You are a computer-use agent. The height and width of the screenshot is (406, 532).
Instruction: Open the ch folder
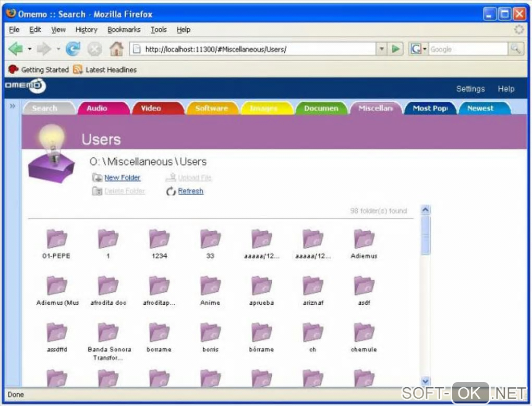[x=313, y=338]
